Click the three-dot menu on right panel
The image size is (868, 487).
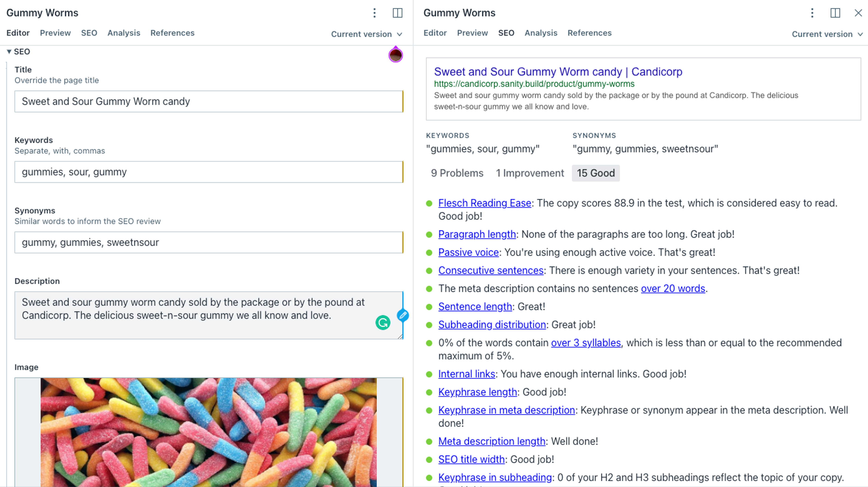pyautogui.click(x=813, y=12)
